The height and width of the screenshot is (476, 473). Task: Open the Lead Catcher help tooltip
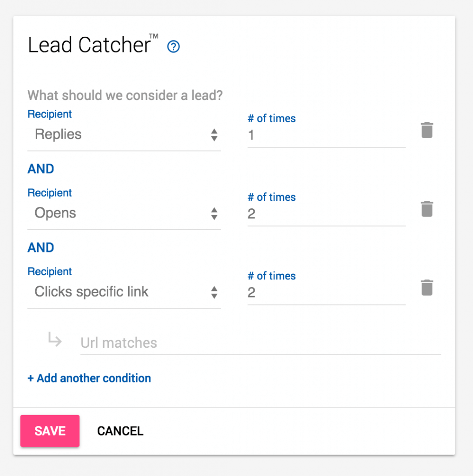[173, 46]
